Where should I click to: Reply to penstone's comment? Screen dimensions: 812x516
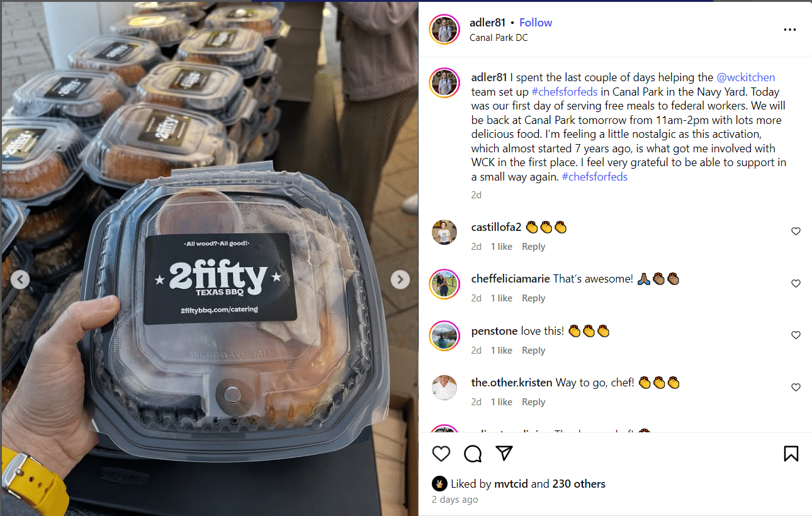pyautogui.click(x=533, y=351)
